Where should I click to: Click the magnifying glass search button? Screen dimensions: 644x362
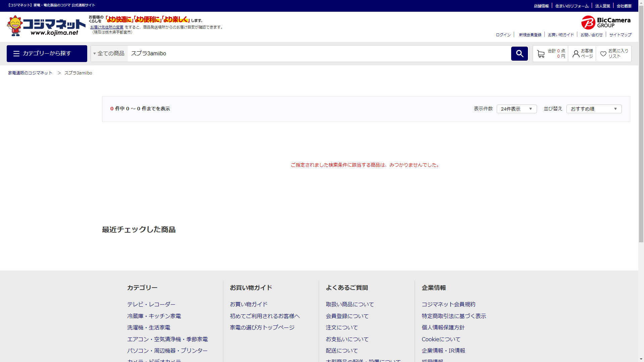pos(519,54)
